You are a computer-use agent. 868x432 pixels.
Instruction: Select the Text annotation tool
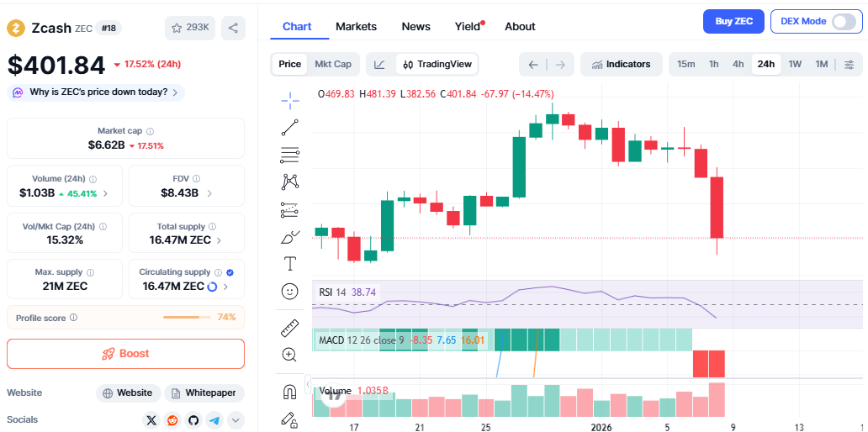click(x=290, y=264)
